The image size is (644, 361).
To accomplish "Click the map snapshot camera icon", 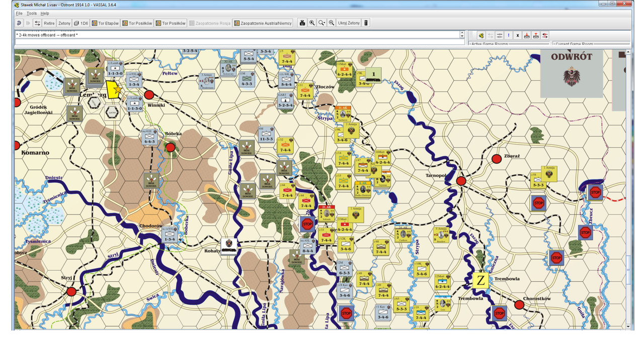I will (302, 23).
